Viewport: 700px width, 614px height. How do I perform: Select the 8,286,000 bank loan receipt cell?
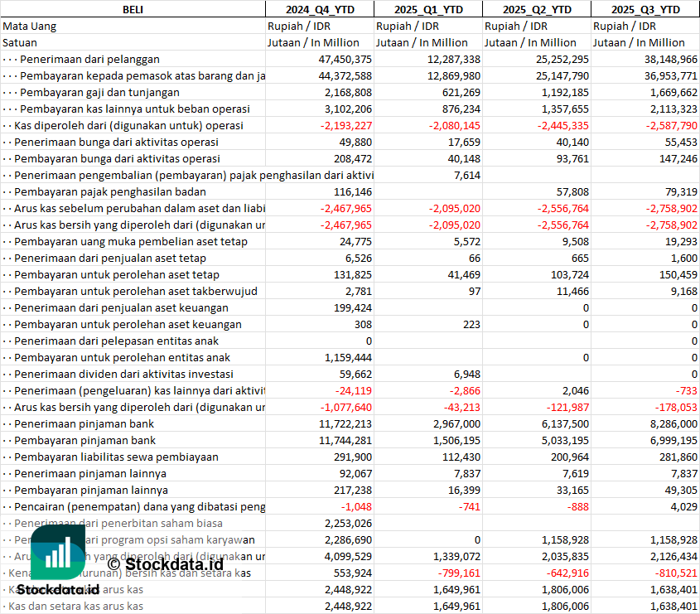[669, 423]
